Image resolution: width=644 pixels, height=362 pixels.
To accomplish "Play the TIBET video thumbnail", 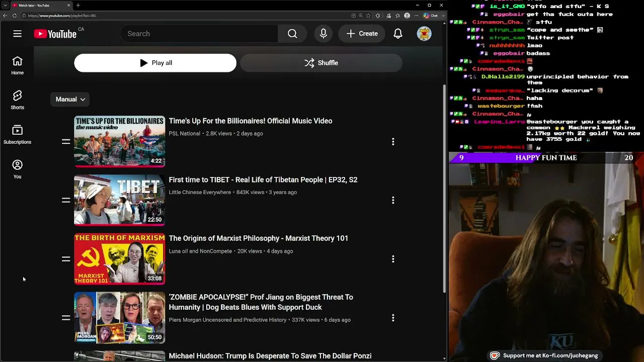I will (x=119, y=200).
